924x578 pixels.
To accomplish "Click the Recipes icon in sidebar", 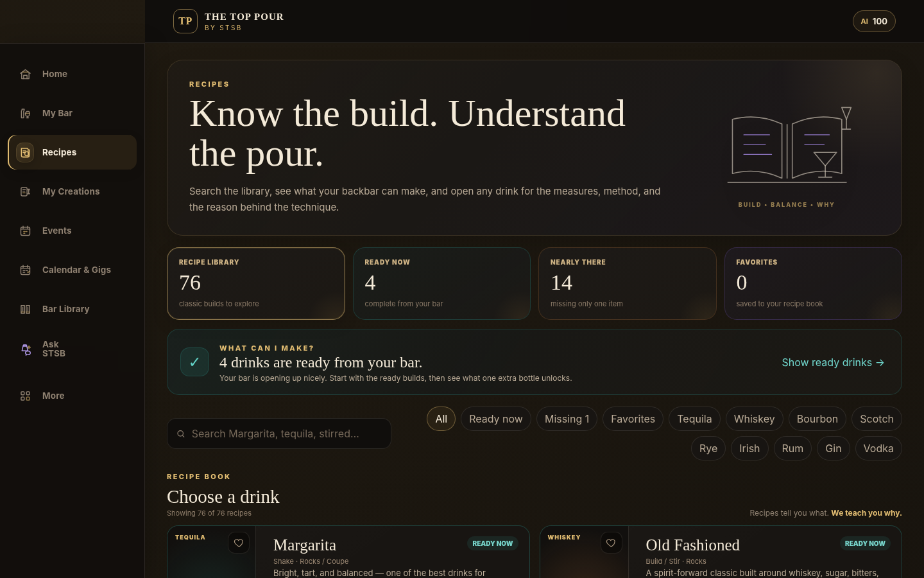I will tap(25, 152).
